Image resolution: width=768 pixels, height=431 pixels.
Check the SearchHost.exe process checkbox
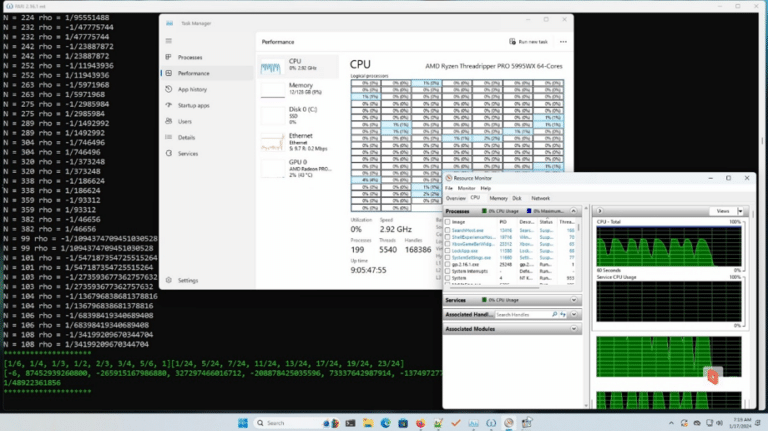[x=448, y=230]
